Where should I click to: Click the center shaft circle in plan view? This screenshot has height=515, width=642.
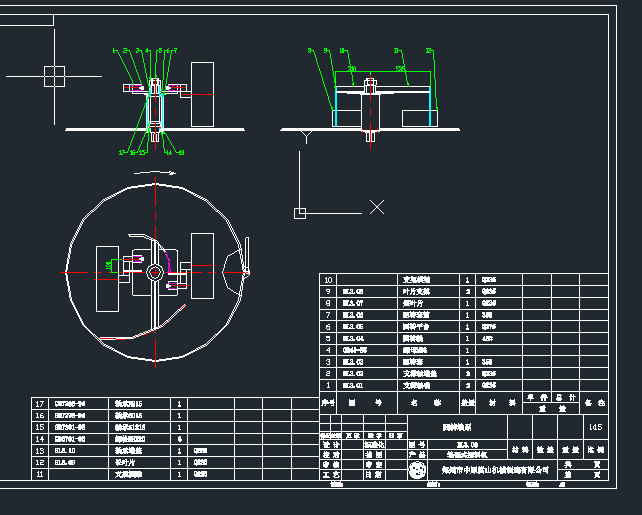click(x=155, y=272)
